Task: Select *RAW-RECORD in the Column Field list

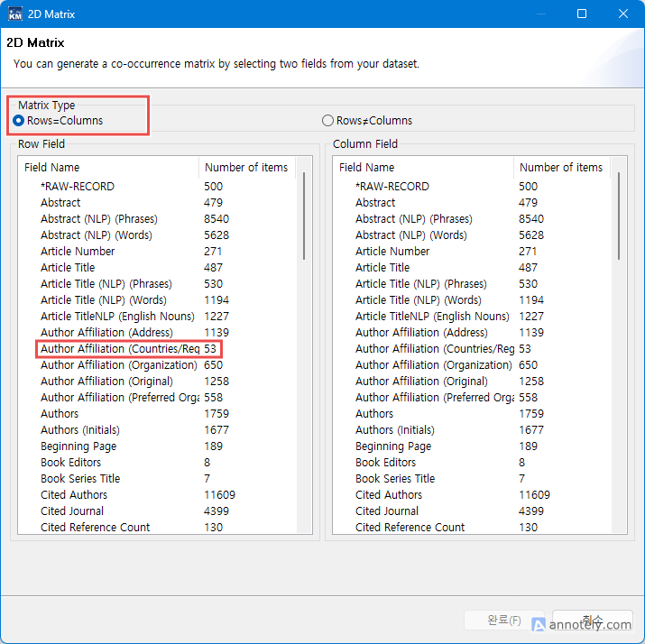Action: pyautogui.click(x=392, y=187)
